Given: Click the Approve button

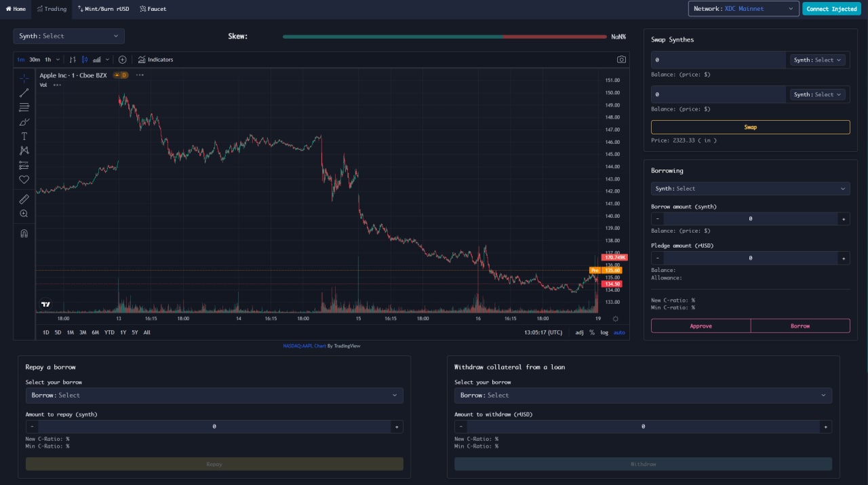Looking at the screenshot, I should click(x=701, y=326).
